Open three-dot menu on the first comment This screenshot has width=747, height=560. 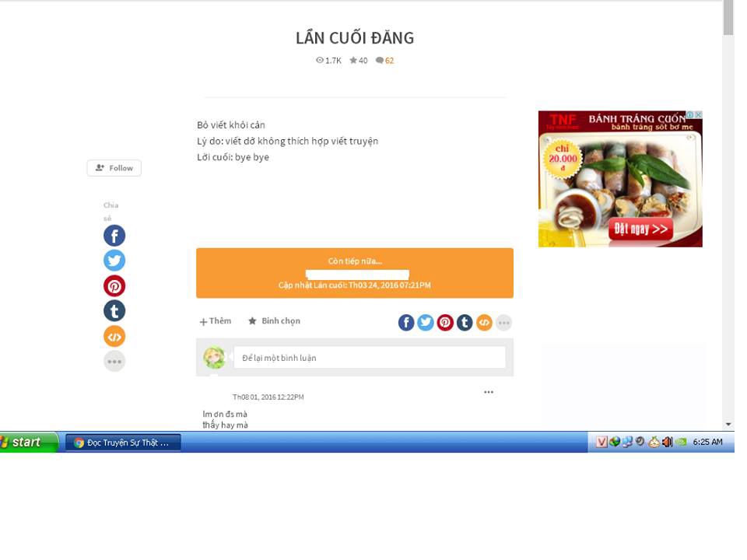coord(489,392)
